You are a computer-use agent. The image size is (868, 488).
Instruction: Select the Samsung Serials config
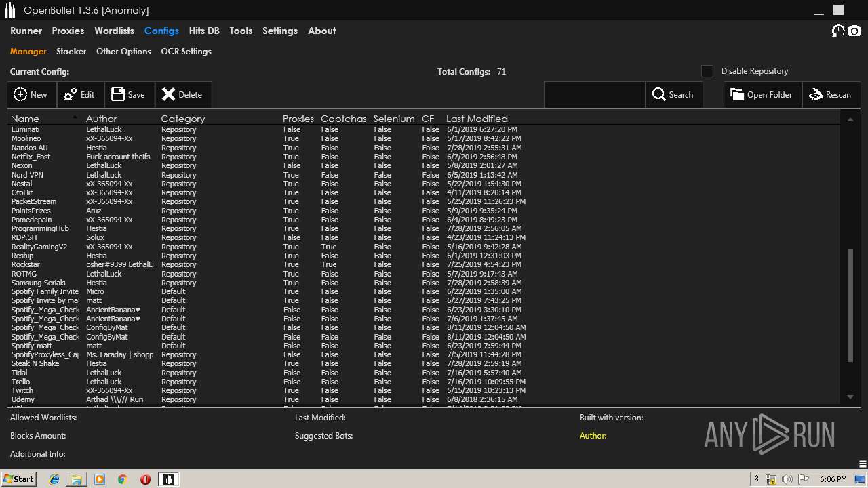click(425, 283)
